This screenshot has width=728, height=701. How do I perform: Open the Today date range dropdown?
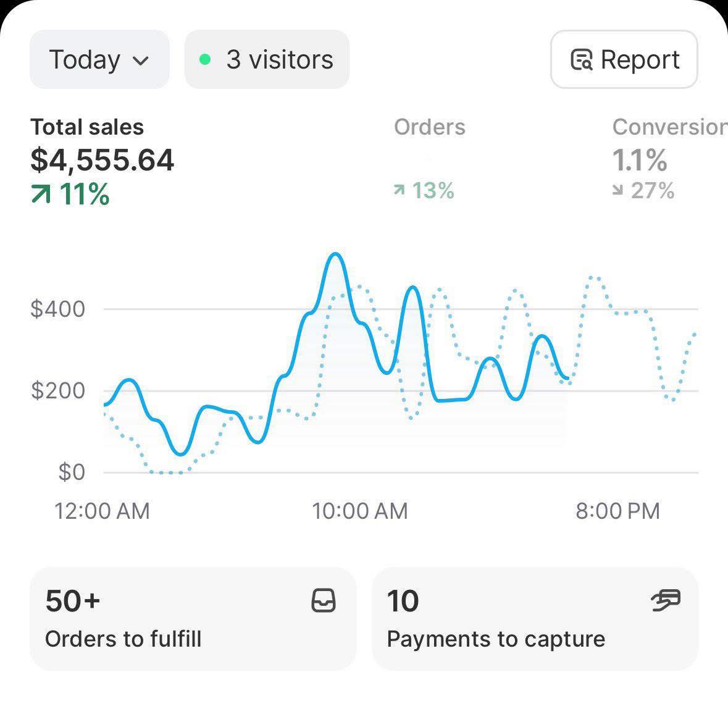[x=99, y=60]
